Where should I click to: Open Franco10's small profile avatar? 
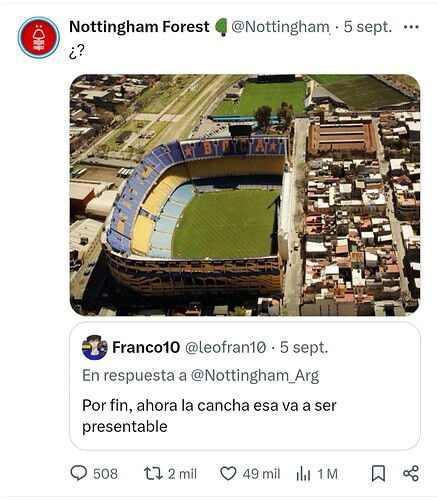coord(95,347)
